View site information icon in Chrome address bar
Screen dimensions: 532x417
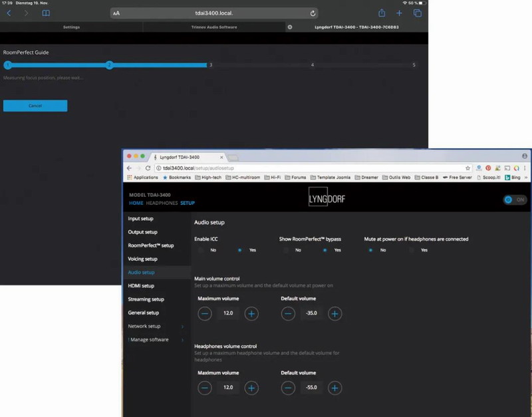(x=158, y=168)
